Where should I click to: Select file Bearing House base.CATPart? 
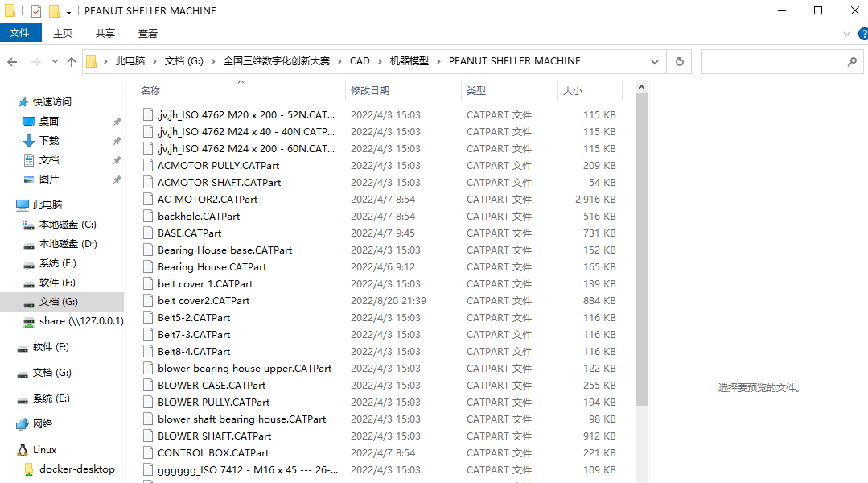(224, 250)
